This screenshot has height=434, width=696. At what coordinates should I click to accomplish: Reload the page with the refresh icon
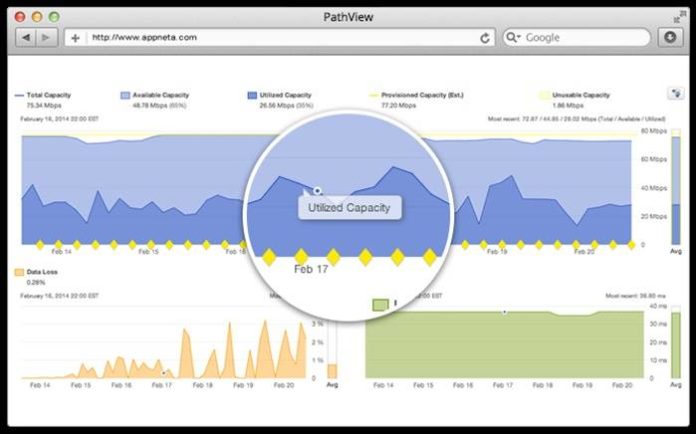tap(485, 38)
